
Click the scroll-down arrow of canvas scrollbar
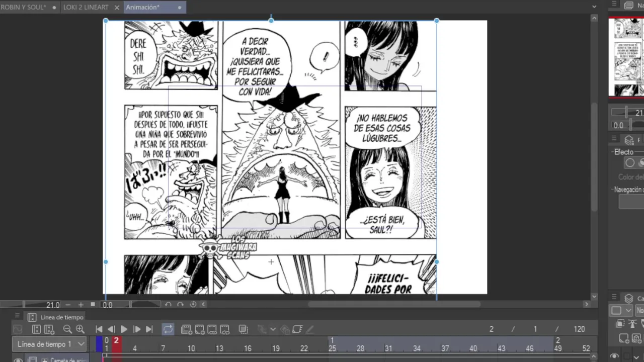click(x=594, y=297)
